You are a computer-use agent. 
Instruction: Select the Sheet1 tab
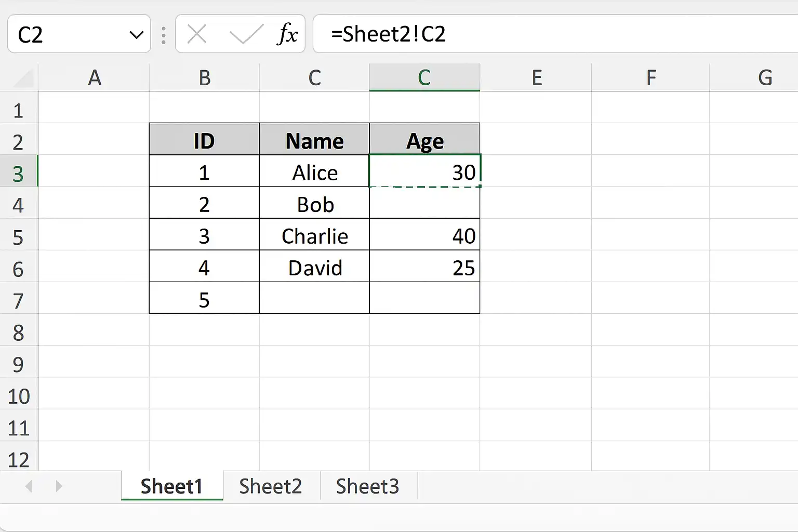pyautogui.click(x=172, y=486)
